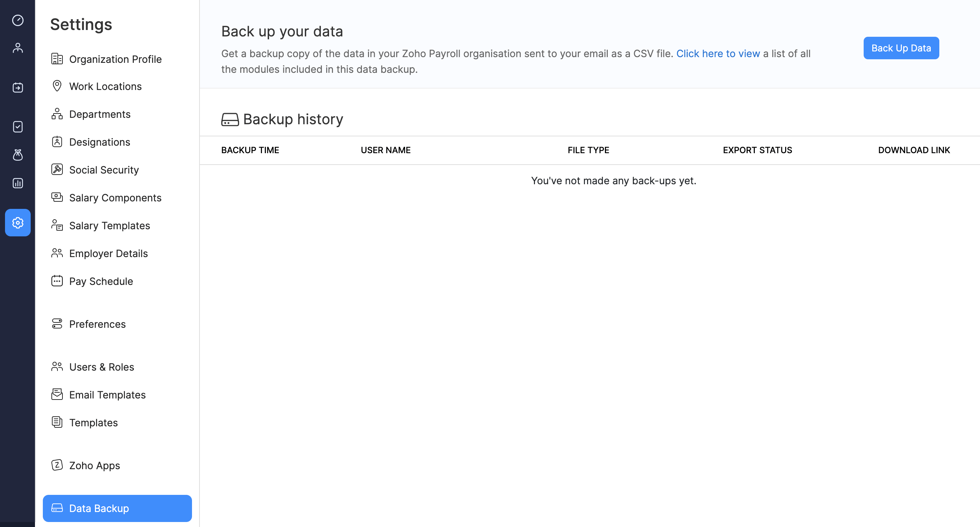Open the Departments settings icon
Image resolution: width=980 pixels, height=527 pixels.
pyautogui.click(x=57, y=114)
